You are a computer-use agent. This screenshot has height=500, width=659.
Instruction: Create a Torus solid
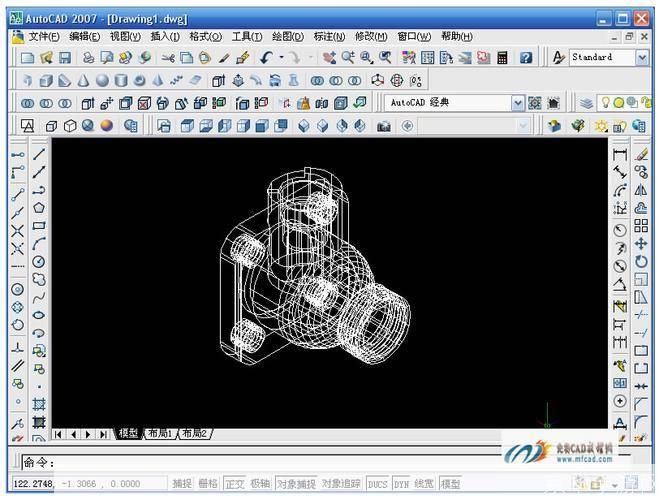(x=140, y=80)
